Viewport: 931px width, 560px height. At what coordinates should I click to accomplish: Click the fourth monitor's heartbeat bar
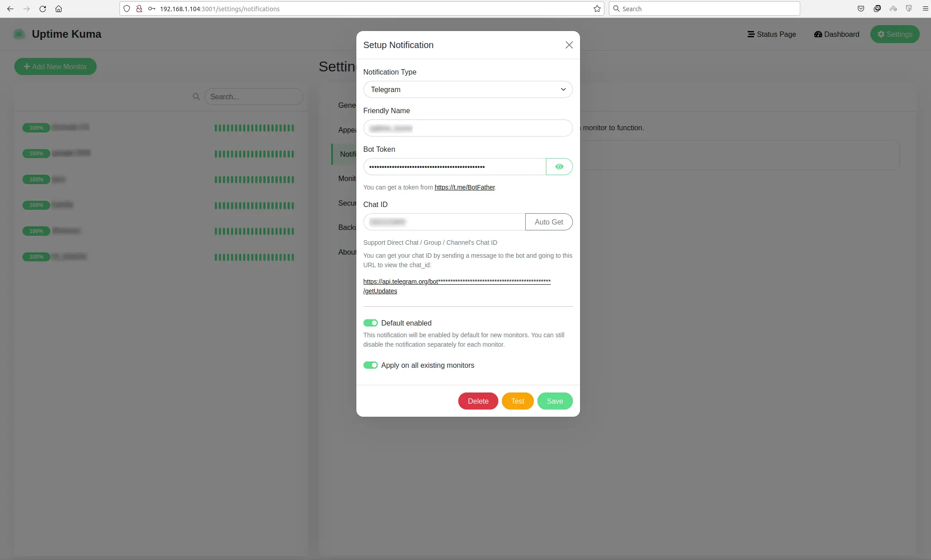tap(254, 205)
